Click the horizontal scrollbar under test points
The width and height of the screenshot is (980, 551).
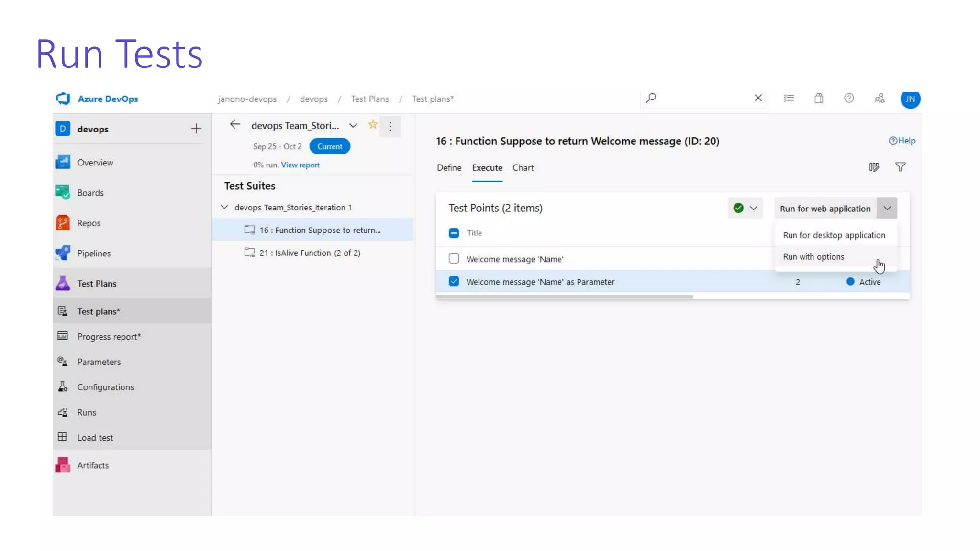565,297
